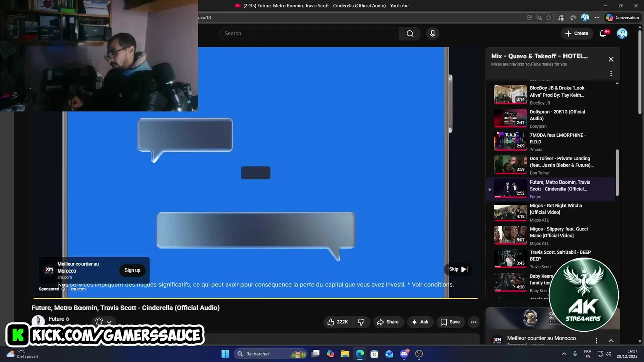The height and width of the screenshot is (362, 644).
Task: Open xm.com link beside Sponsored label
Action: coord(78,289)
